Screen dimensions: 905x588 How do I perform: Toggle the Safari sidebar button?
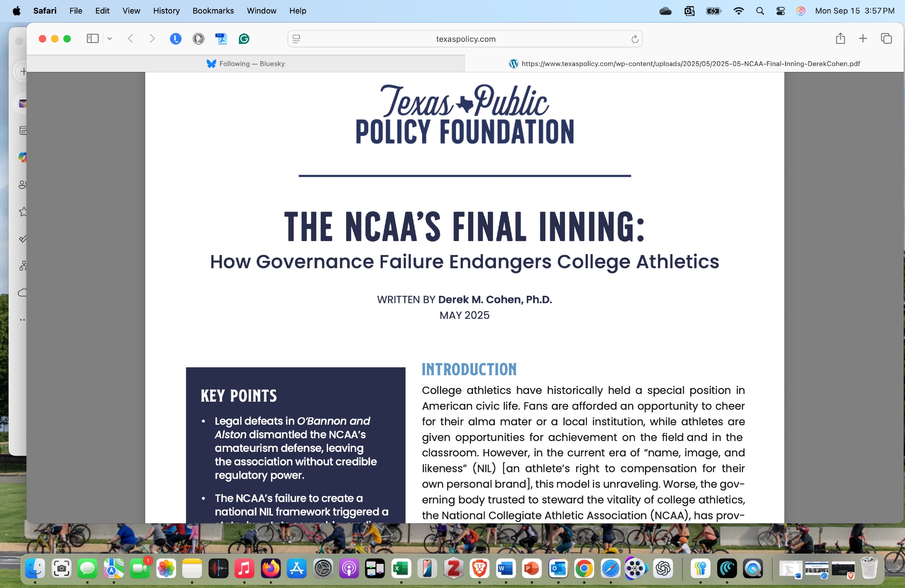(92, 39)
